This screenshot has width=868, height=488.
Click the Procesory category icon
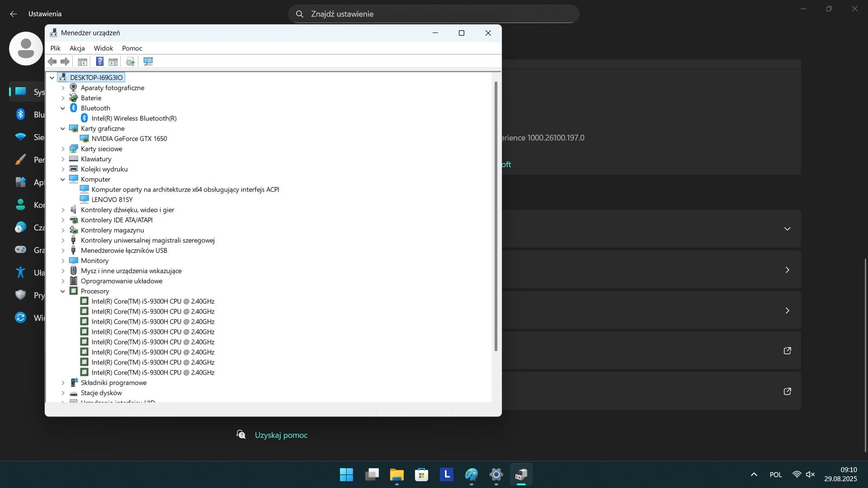coord(74,291)
